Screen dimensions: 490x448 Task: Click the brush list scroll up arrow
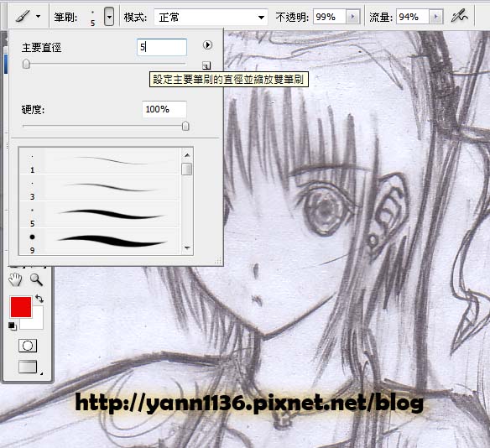click(187, 155)
